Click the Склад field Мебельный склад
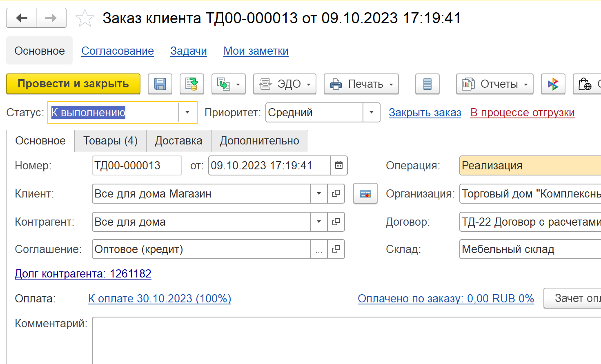The image size is (601, 364). [x=530, y=249]
